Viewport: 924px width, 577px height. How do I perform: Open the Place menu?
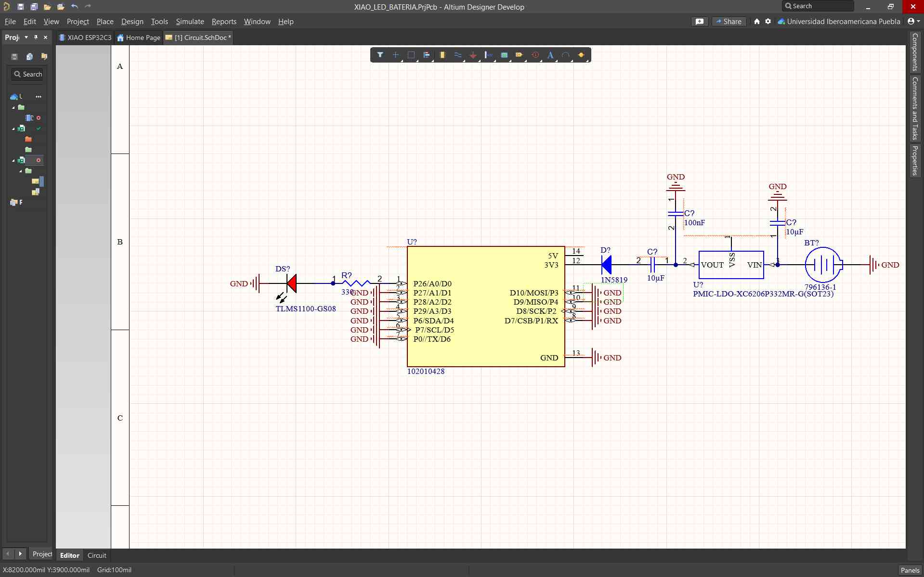point(104,21)
